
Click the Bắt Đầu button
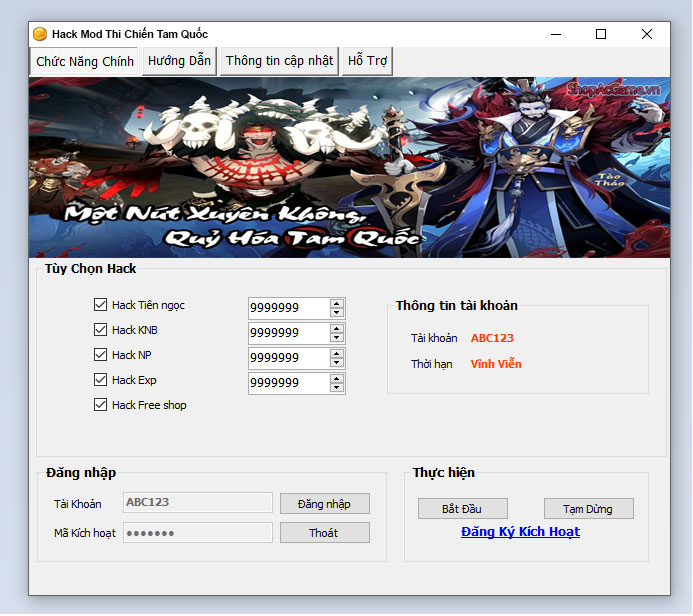(462, 509)
